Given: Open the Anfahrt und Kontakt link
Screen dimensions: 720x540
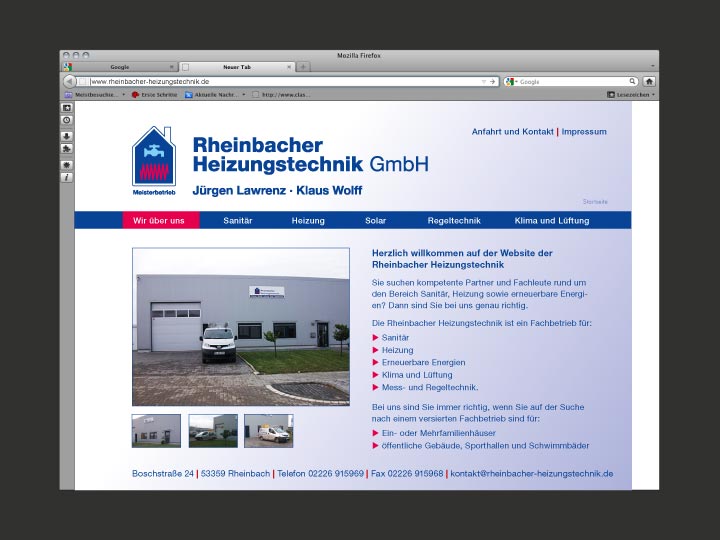Looking at the screenshot, I should click(512, 132).
